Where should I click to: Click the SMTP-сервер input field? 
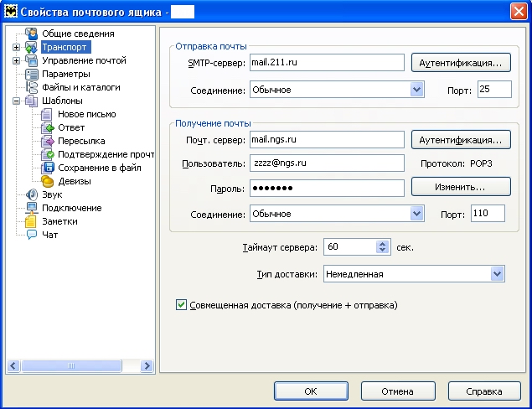coord(326,63)
